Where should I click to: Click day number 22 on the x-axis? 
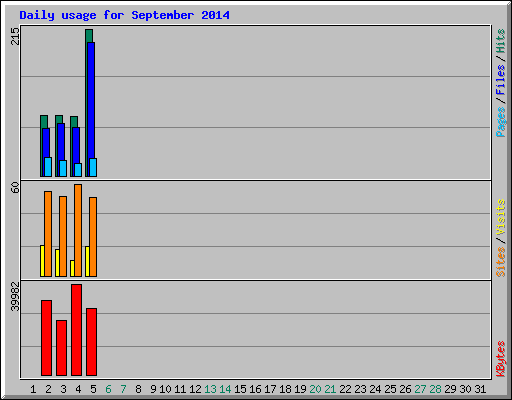coord(345,389)
